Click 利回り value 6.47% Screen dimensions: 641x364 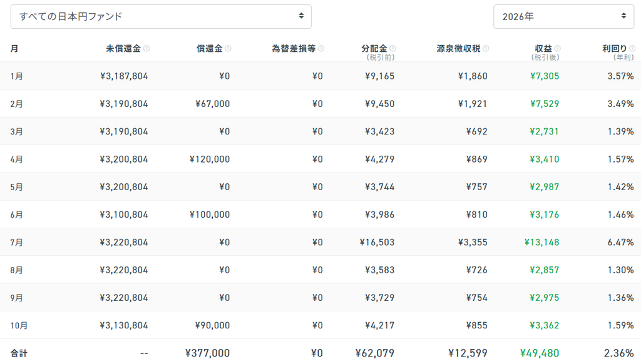(x=620, y=243)
